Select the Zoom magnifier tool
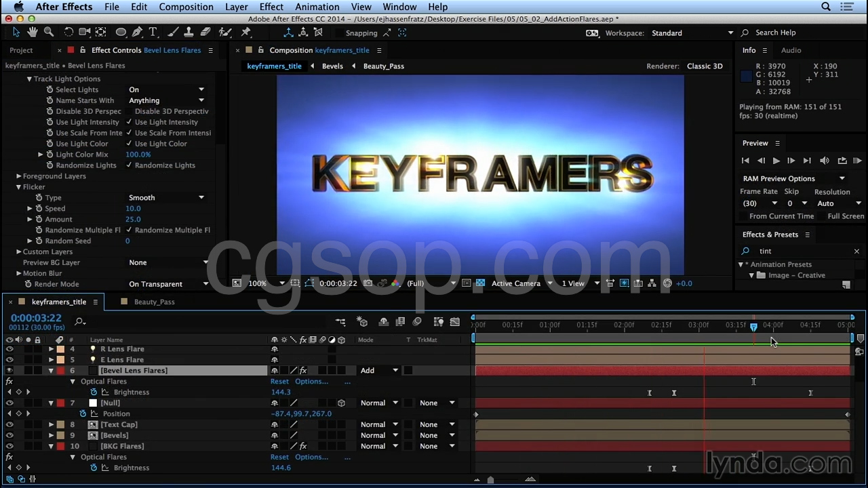 [x=49, y=33]
